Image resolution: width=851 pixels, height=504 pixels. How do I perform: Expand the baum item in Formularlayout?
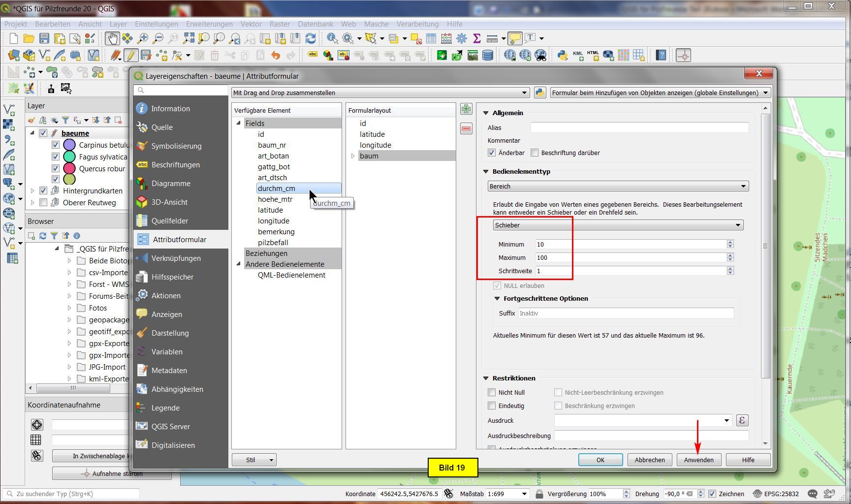(x=353, y=156)
